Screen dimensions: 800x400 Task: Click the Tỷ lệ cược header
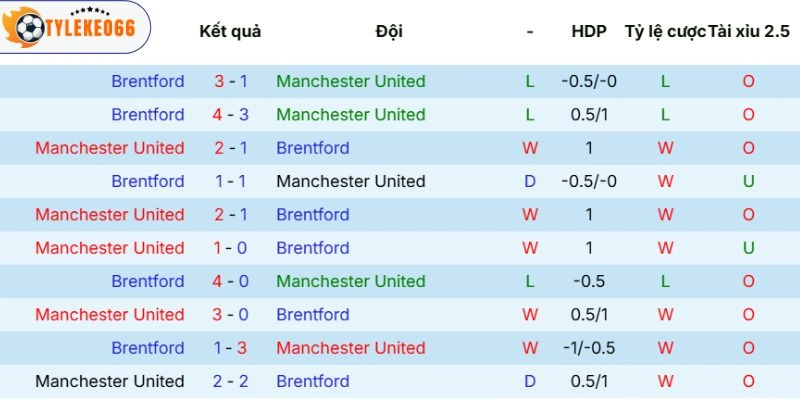[x=664, y=31]
